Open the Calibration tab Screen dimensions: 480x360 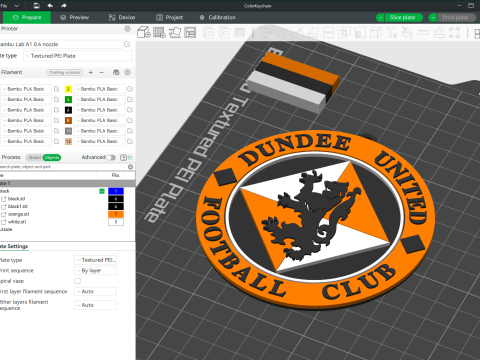(x=217, y=17)
